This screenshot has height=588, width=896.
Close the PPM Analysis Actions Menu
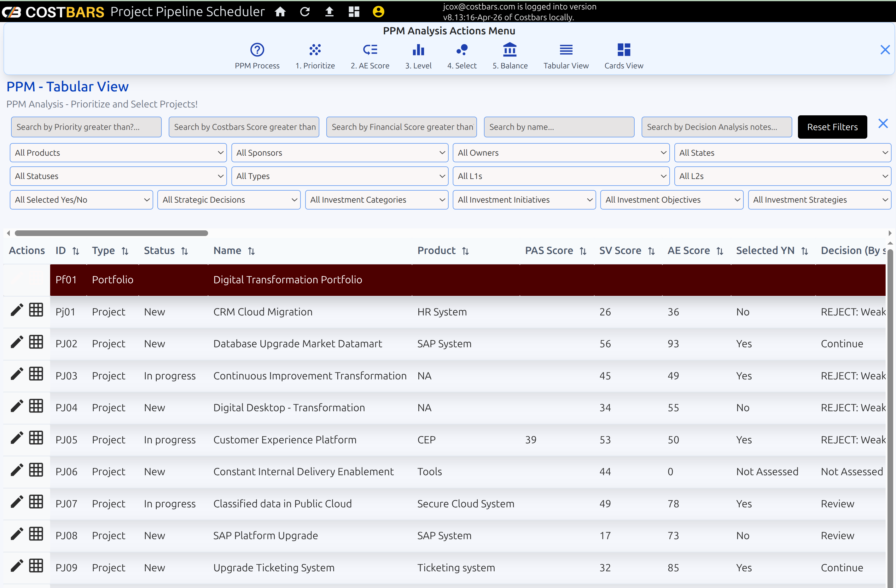(885, 50)
